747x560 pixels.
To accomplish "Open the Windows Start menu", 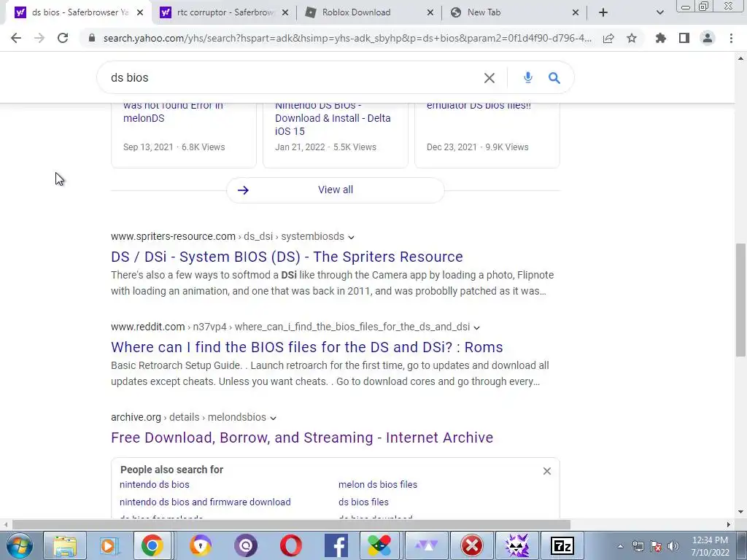I will point(19,545).
